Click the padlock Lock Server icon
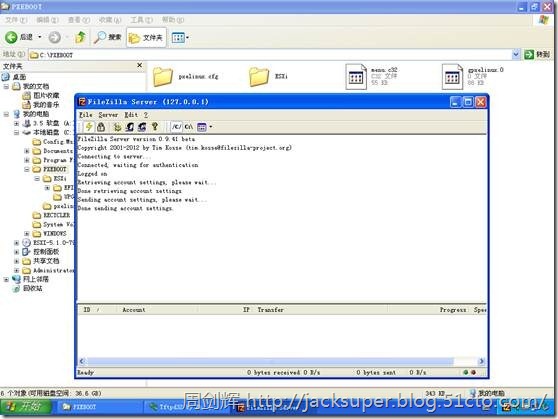The height and width of the screenshot is (419, 558). point(101,127)
